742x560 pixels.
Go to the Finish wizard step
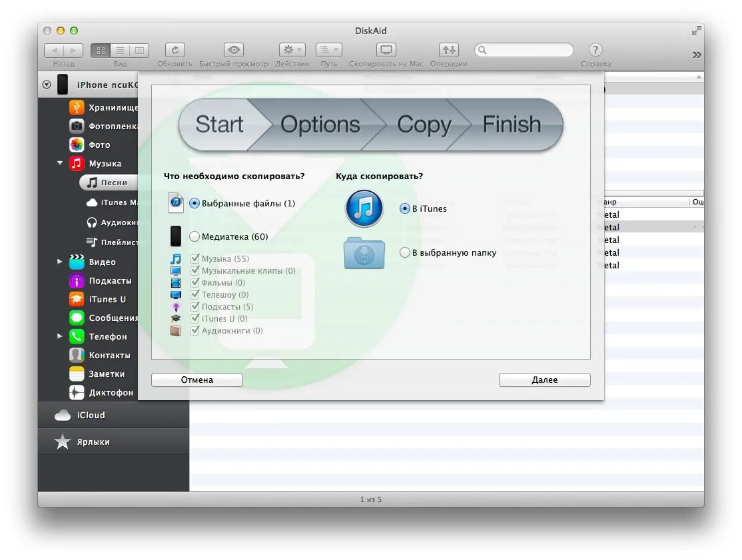[x=512, y=125]
